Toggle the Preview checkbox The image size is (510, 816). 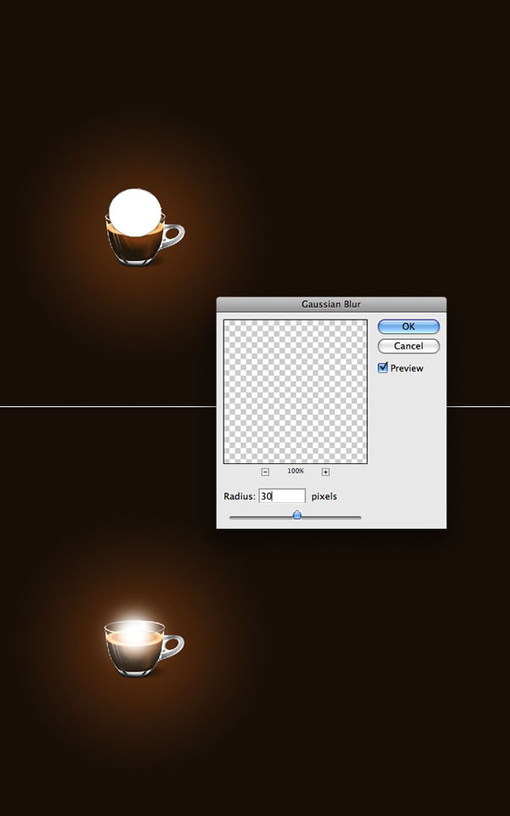click(383, 367)
